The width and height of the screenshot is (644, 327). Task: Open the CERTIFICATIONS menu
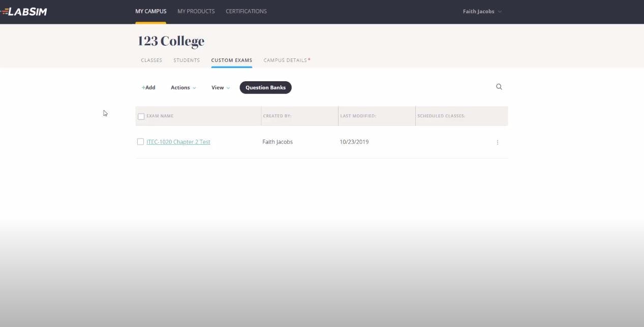(x=246, y=11)
